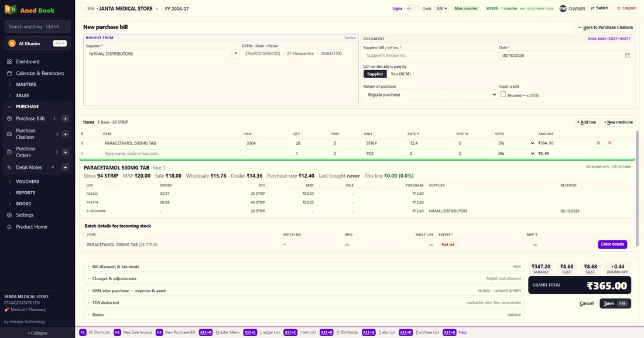Open the VOUCHERS sidebar menu

[x=28, y=182]
